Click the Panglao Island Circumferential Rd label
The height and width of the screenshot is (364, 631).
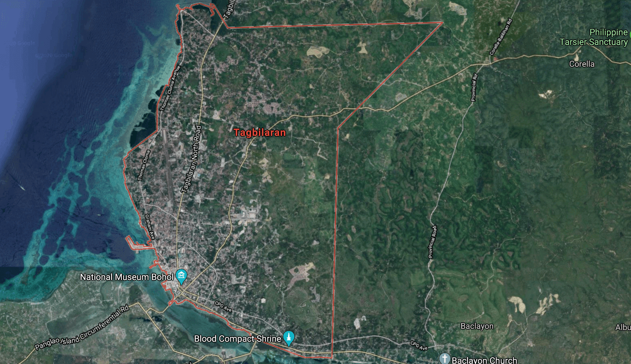pos(82,328)
